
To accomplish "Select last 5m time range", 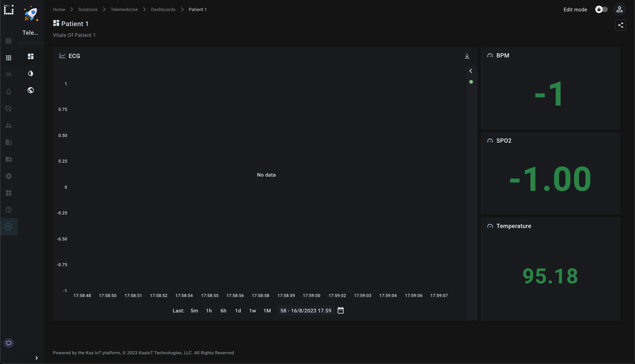I will tap(194, 311).
